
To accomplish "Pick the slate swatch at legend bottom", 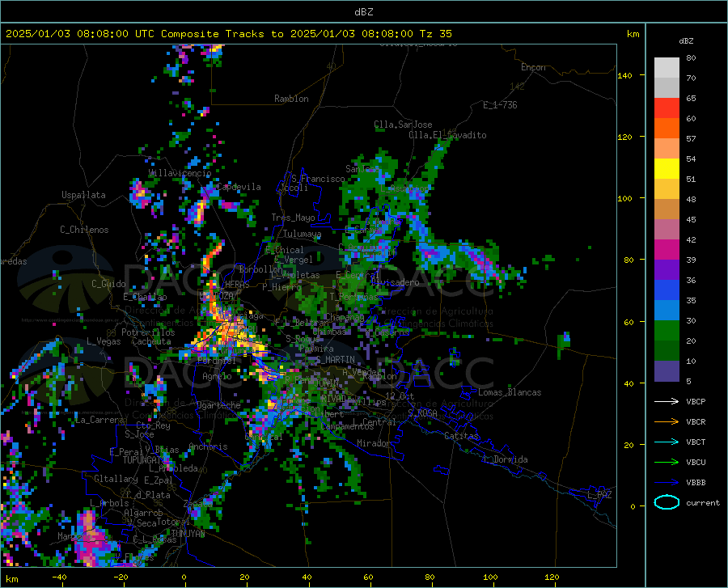I will click(667, 371).
